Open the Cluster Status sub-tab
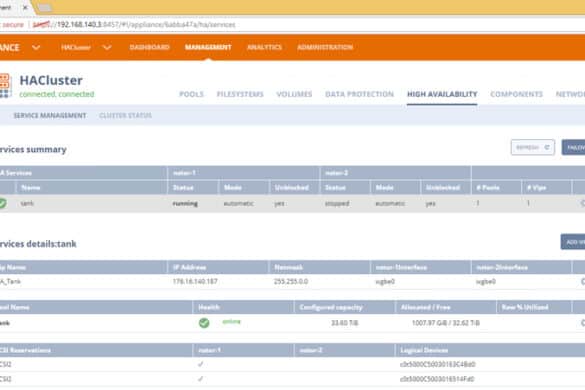 [125, 115]
